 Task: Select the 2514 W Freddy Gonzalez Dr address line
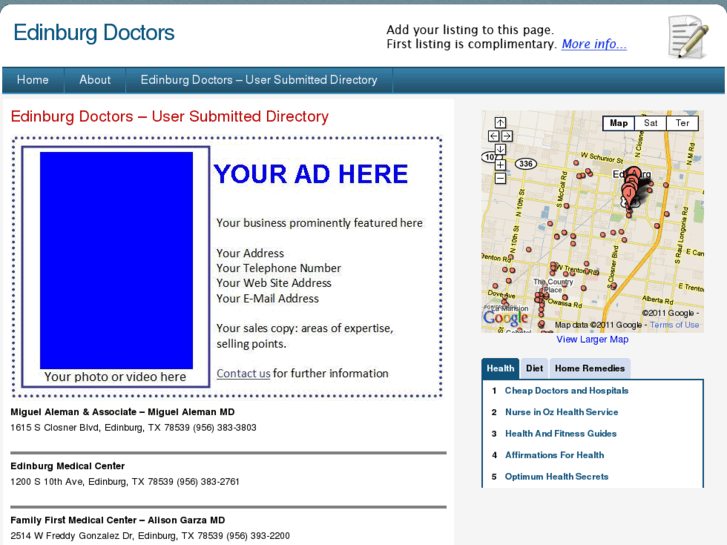pyautogui.click(x=150, y=536)
